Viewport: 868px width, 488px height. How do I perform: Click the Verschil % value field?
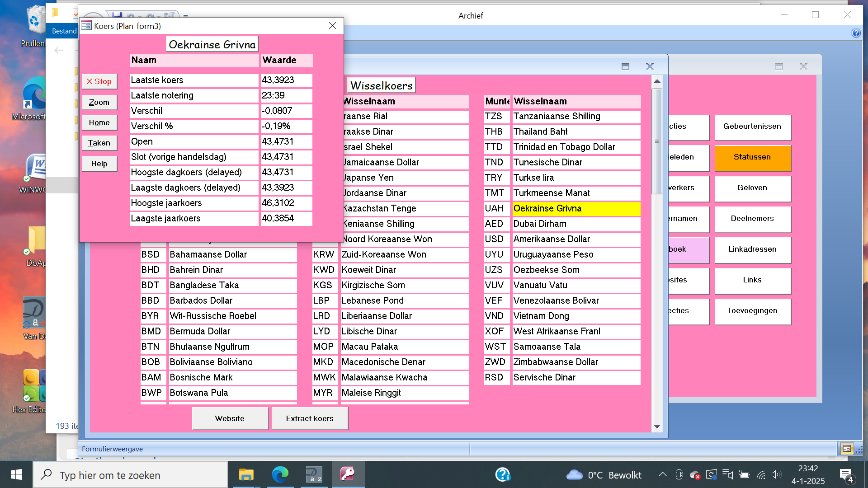click(287, 126)
